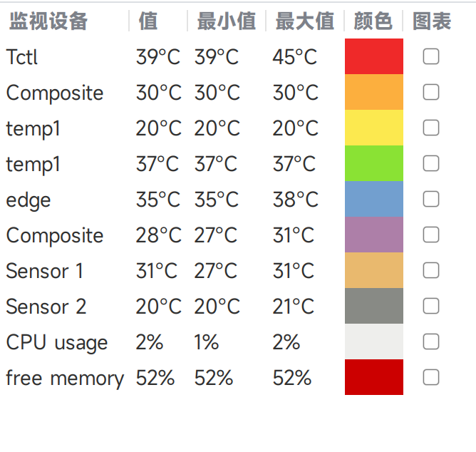Select the gray color swatch for Sensor 2
The width and height of the screenshot is (476, 452).
tap(373, 306)
